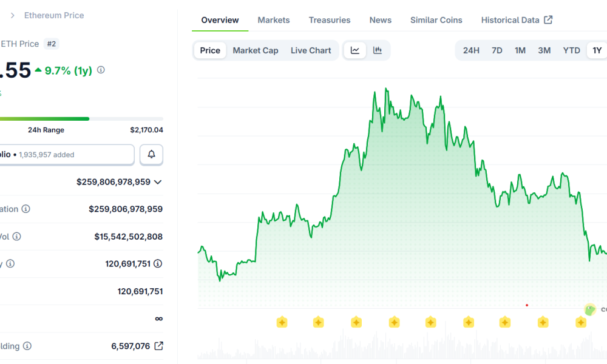Select the line chart view icon

pos(355,50)
